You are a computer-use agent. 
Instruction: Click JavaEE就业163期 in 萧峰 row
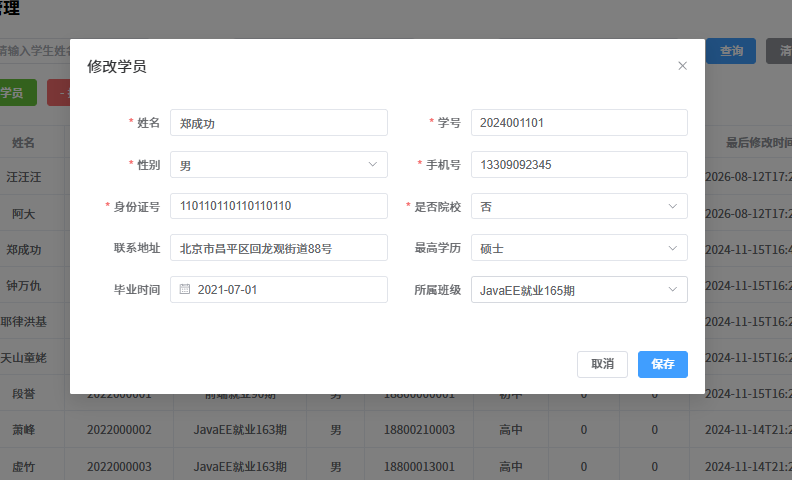pyautogui.click(x=240, y=430)
